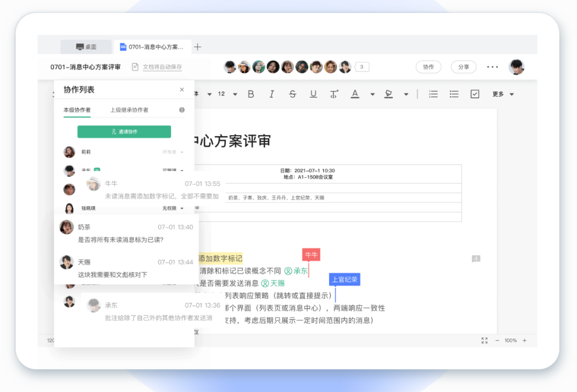Viewport: 577px width, 392px height.
Task: Toggle fullscreen view icon
Action: pos(484,341)
